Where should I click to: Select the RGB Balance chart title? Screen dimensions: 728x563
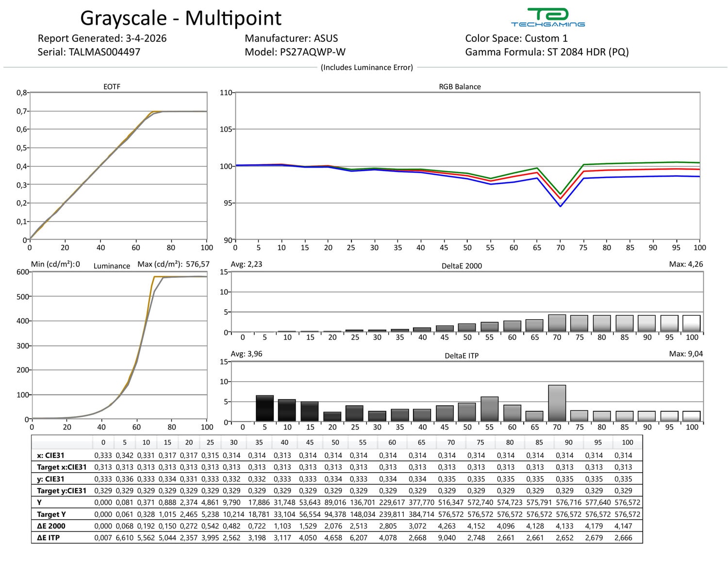[x=460, y=86]
